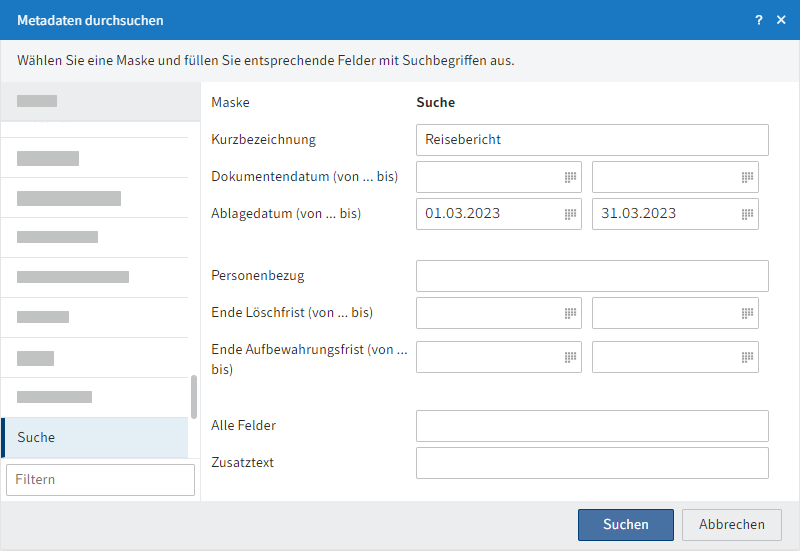Click the Kurzbezeichnung field containing Reisebericht
This screenshot has height=551, width=800.
pos(592,140)
